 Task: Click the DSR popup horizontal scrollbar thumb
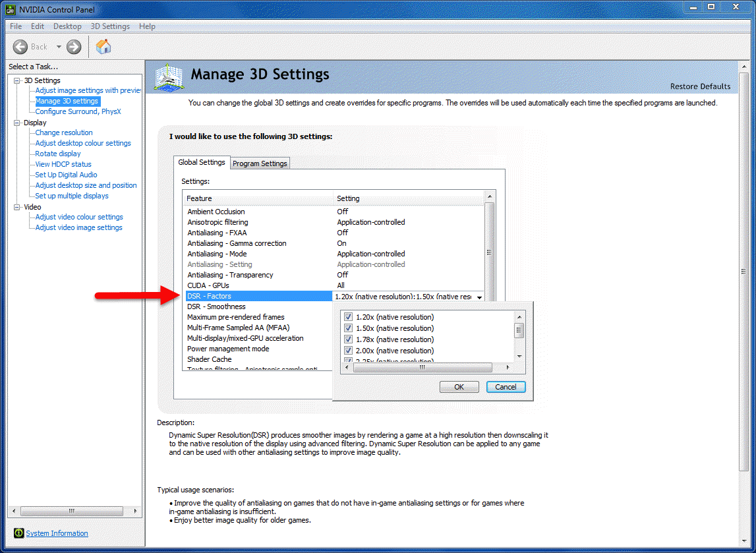pos(422,367)
